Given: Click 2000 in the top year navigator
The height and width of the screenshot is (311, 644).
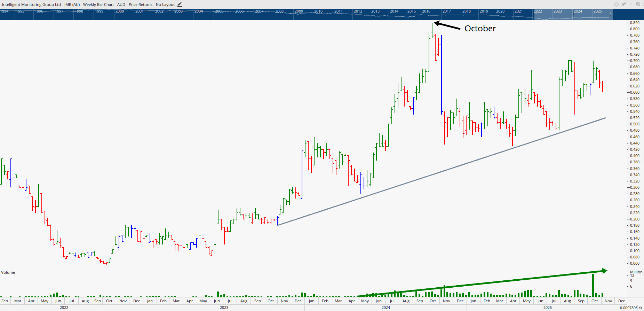Looking at the screenshot, I should coord(120,11).
